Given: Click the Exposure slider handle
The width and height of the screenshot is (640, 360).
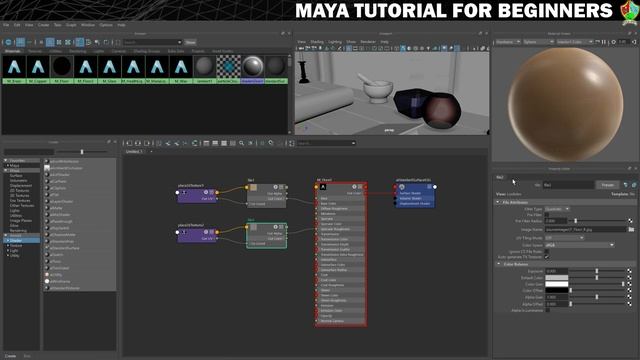Looking at the screenshot, I should (x=597, y=271).
